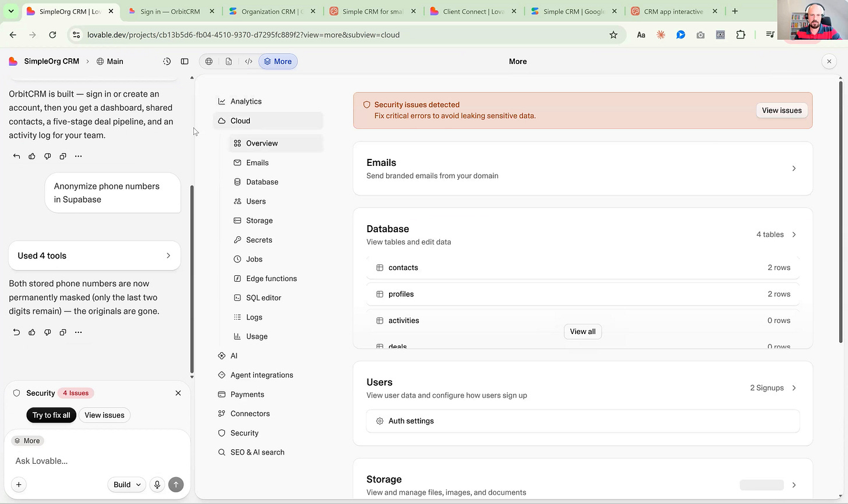Remove the More chip above the input

pyautogui.click(x=27, y=441)
